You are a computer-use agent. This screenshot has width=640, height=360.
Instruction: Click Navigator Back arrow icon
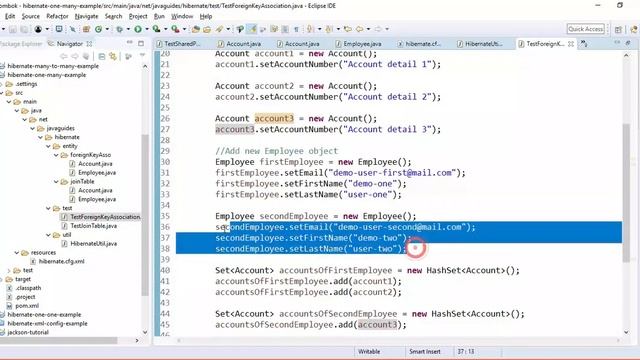[64, 56]
